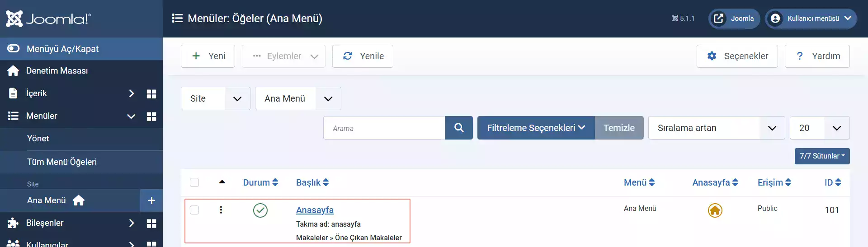
Task: Open the Eylemler dropdown
Action: pyautogui.click(x=283, y=56)
